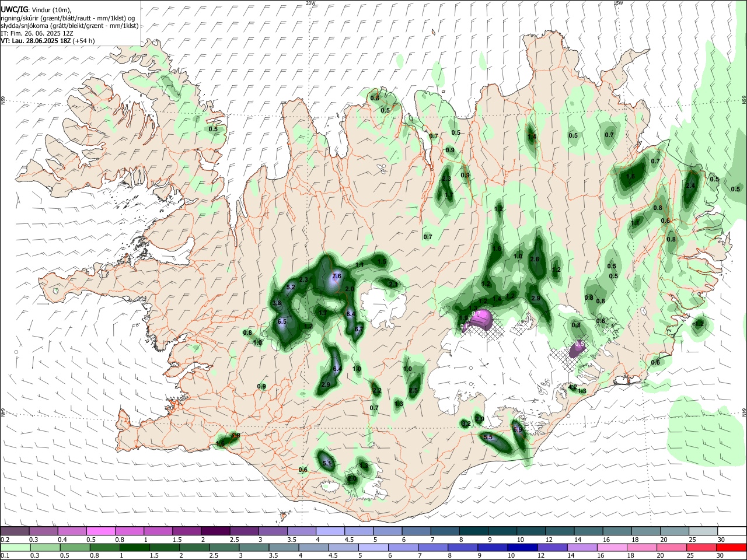Choose the light pink rain swatch labeled 16
747x560 pixels.
pyautogui.click(x=612, y=547)
